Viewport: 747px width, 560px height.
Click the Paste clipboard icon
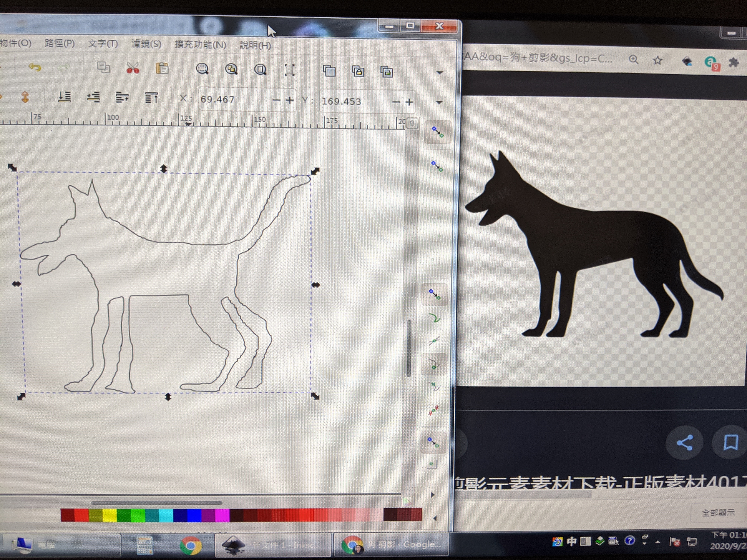(x=162, y=69)
